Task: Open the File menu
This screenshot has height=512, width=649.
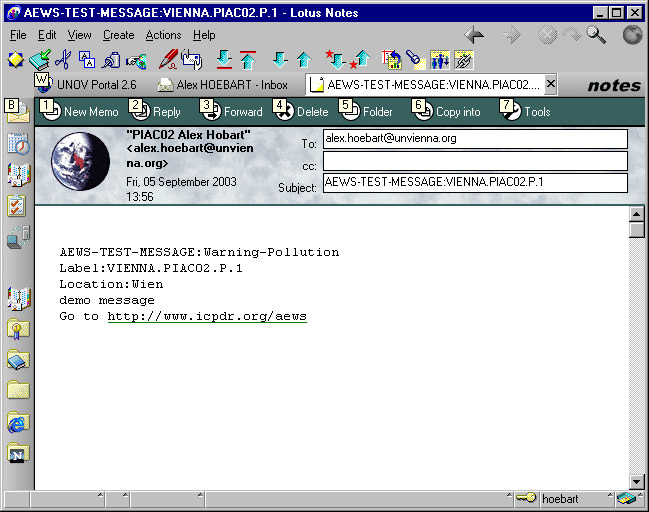Action: click(x=18, y=35)
